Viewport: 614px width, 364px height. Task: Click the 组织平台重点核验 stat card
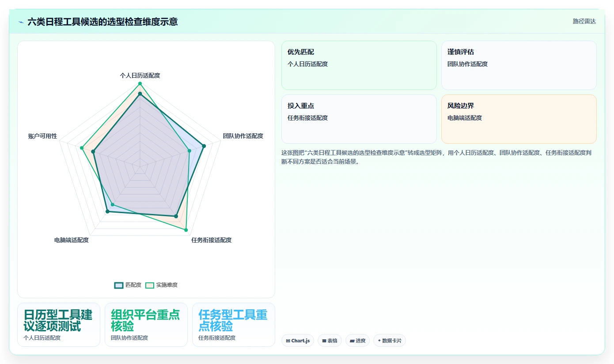[146, 325]
